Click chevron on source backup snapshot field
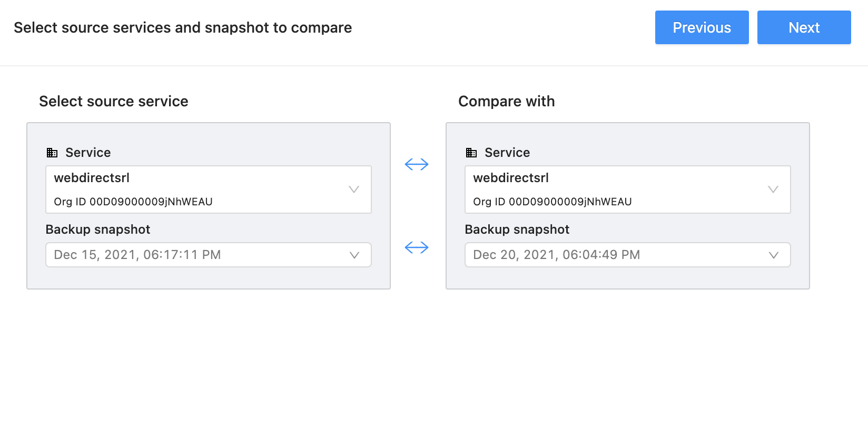 tap(354, 255)
